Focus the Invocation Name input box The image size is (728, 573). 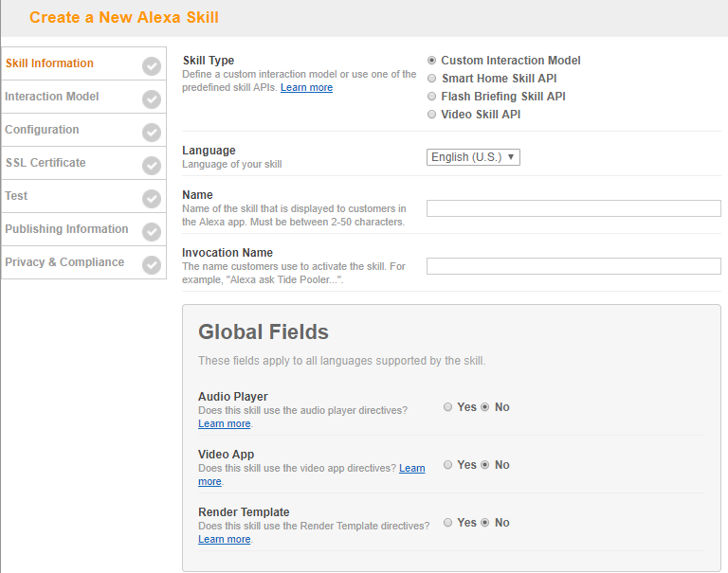click(573, 266)
